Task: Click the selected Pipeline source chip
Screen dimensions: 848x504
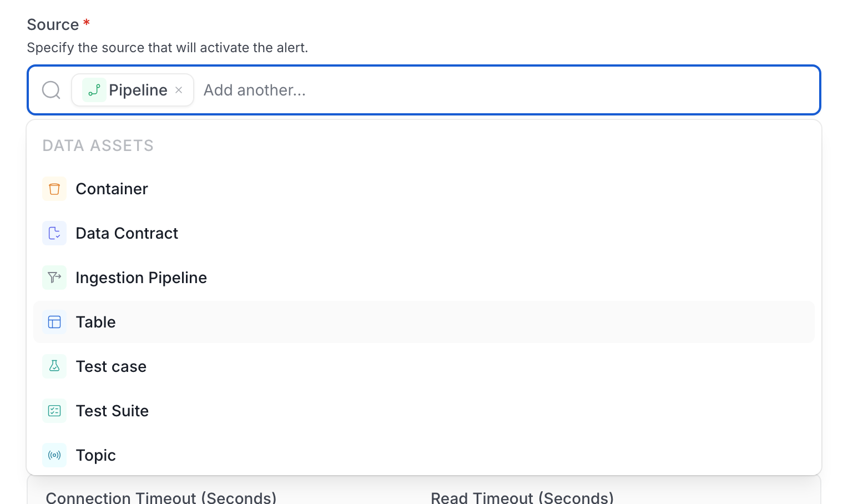Action: click(133, 90)
